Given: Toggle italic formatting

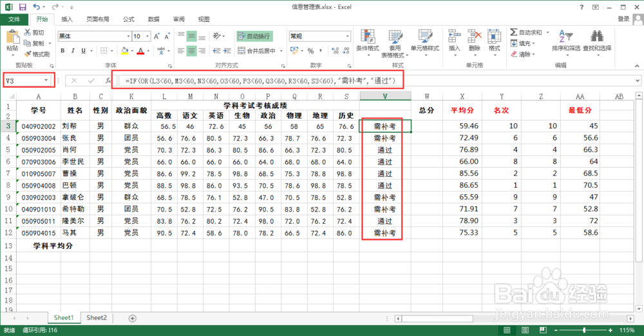Looking at the screenshot, I should tap(73, 50).
